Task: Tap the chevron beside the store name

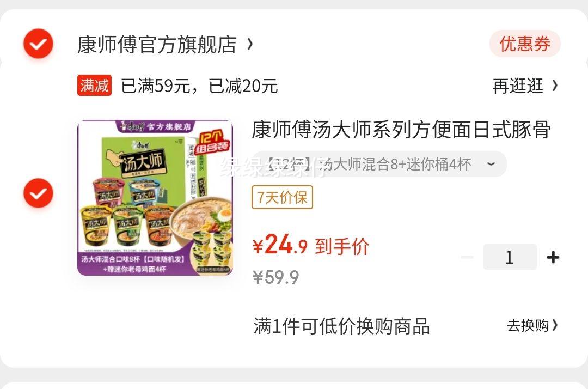Action: coord(250,44)
